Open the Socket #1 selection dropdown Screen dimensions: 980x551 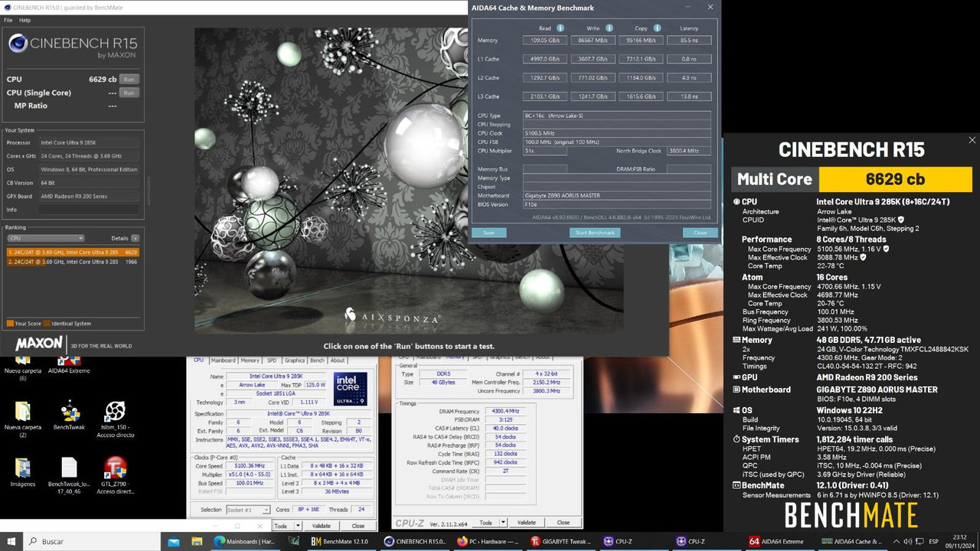click(247, 510)
